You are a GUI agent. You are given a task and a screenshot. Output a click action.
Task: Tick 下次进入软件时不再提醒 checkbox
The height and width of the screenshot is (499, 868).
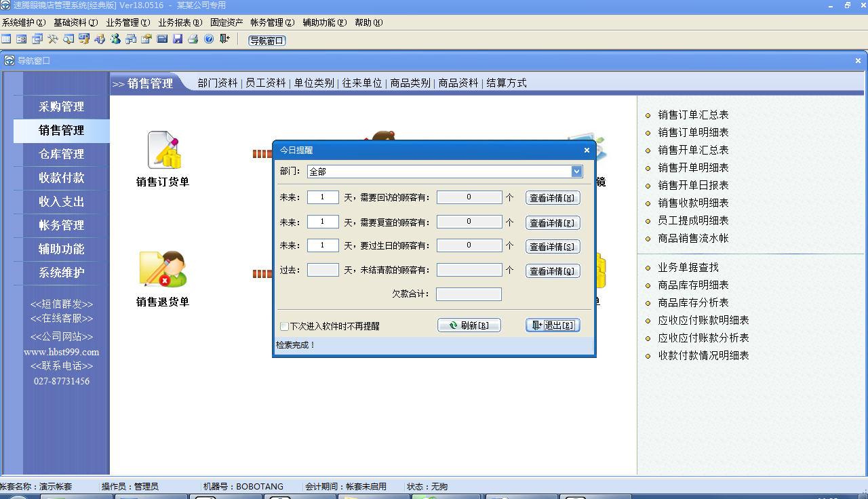[x=284, y=326]
